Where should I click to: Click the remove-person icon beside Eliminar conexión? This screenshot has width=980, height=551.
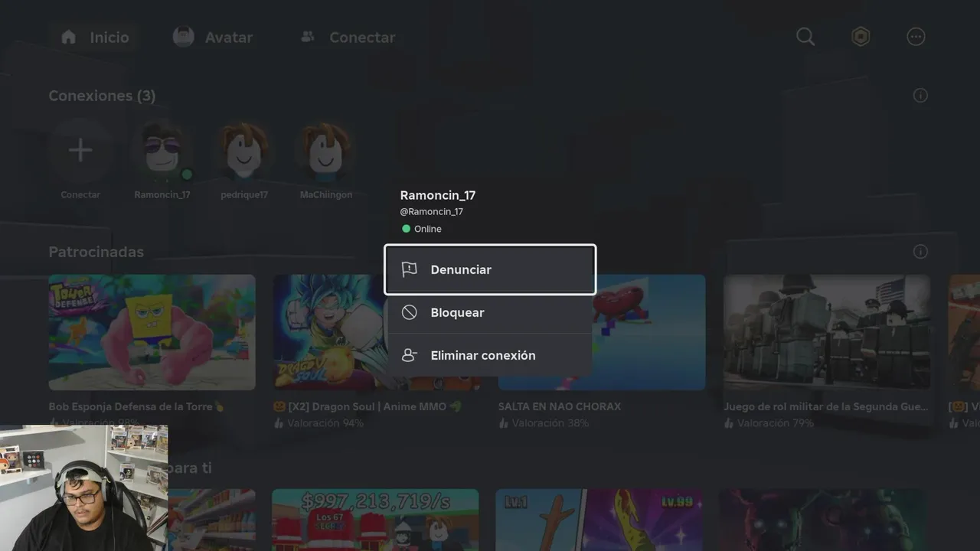[410, 355]
